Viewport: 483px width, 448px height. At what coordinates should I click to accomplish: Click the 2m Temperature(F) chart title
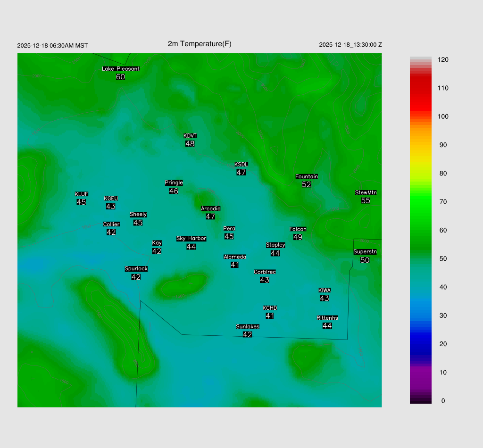200,44
